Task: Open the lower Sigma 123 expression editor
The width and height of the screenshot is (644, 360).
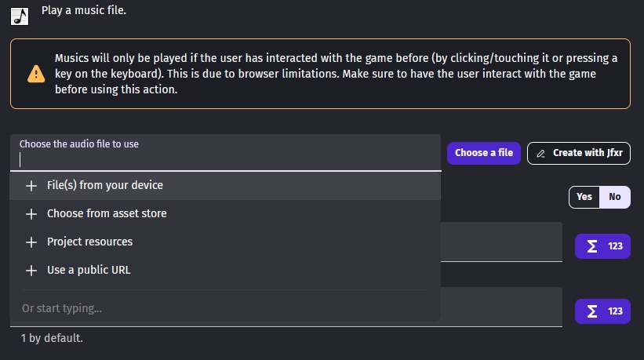Action: point(603,311)
